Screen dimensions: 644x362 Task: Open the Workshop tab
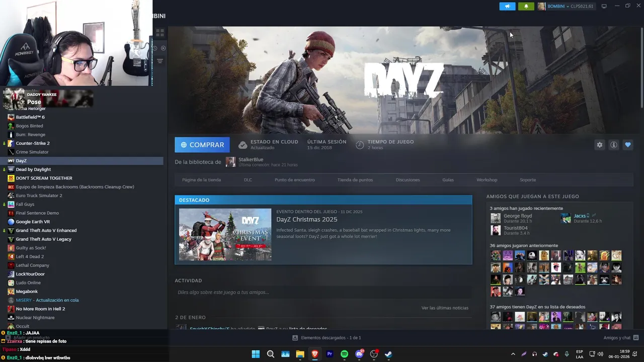pos(487,179)
